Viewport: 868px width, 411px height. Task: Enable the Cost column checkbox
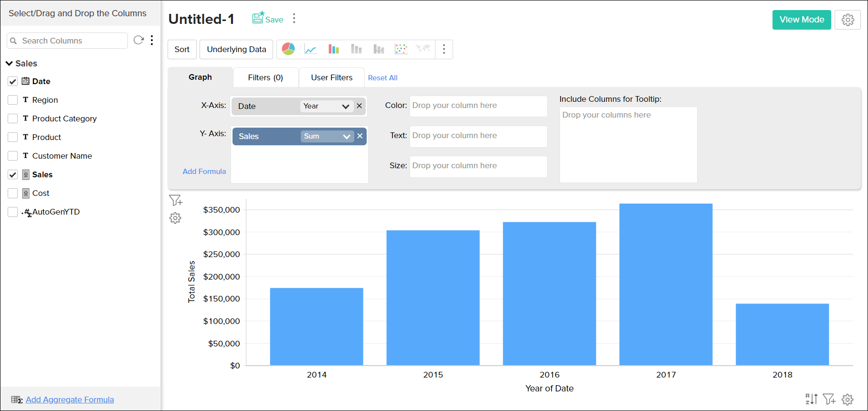(13, 193)
